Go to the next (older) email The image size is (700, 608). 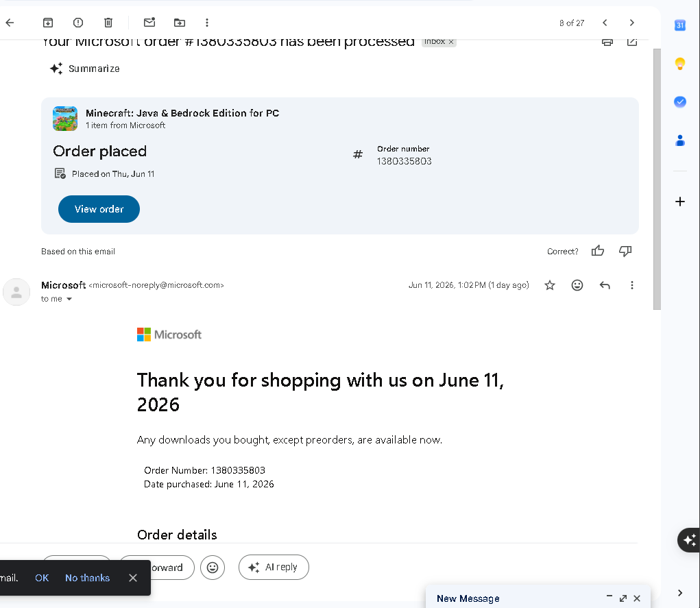click(631, 23)
